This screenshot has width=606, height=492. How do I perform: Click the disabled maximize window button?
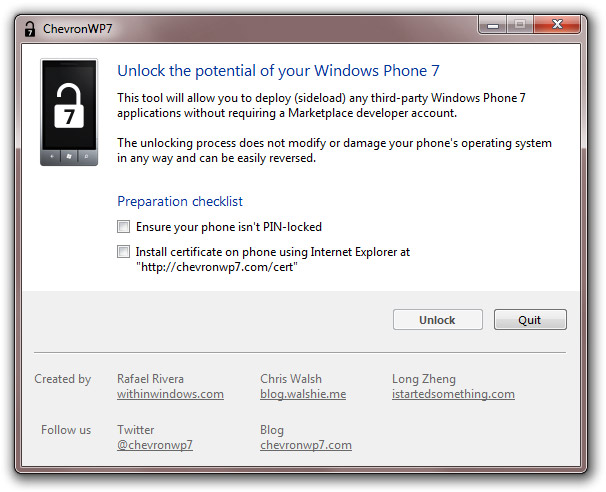(520, 25)
